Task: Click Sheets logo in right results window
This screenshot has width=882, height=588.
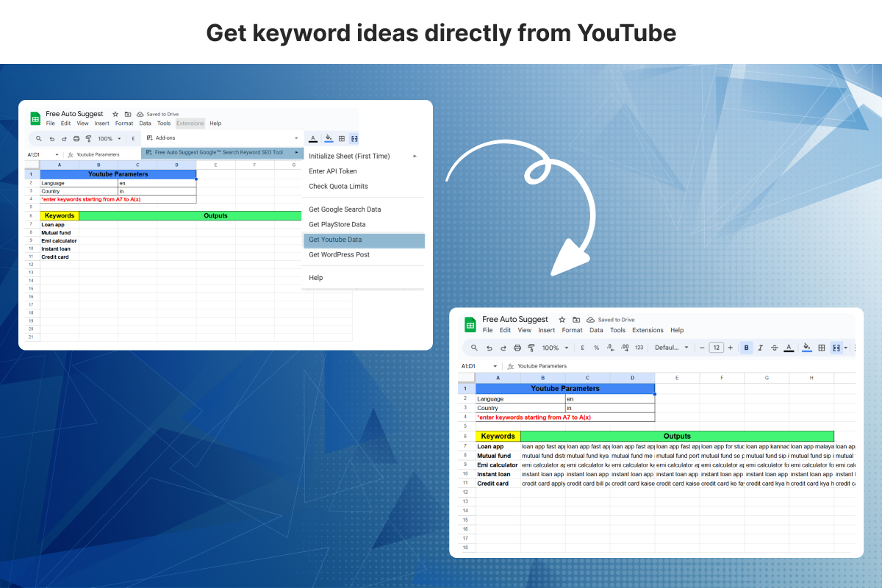Action: pyautogui.click(x=470, y=324)
